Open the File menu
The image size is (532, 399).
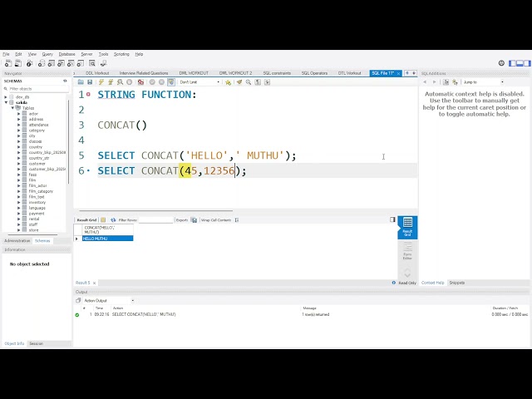coord(6,54)
